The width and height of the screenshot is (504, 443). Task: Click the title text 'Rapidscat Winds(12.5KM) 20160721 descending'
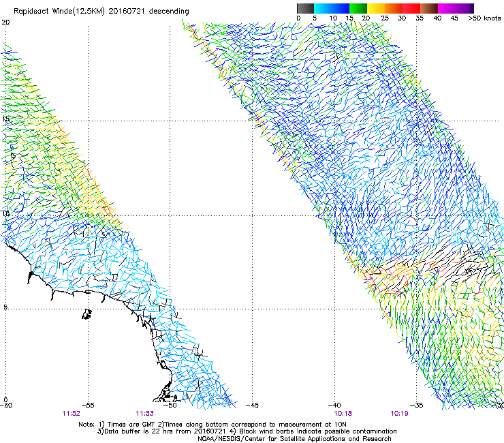pyautogui.click(x=101, y=12)
